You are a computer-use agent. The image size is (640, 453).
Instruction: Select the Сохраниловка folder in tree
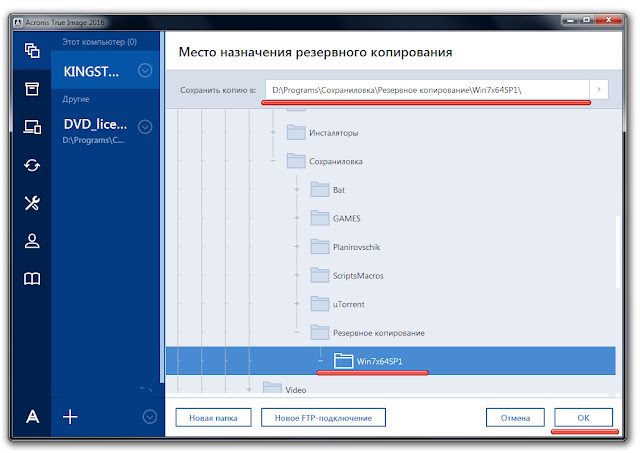[x=335, y=160]
